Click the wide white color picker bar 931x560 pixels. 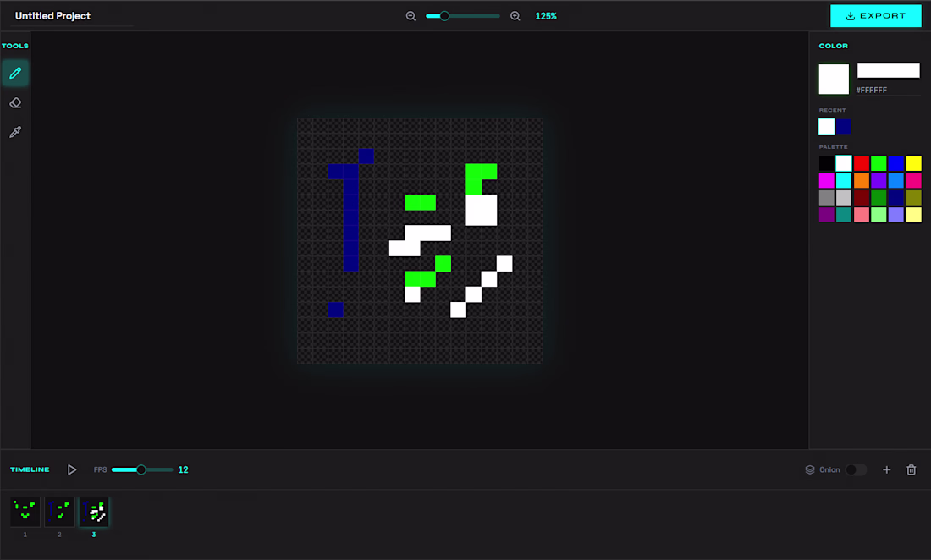[888, 70]
